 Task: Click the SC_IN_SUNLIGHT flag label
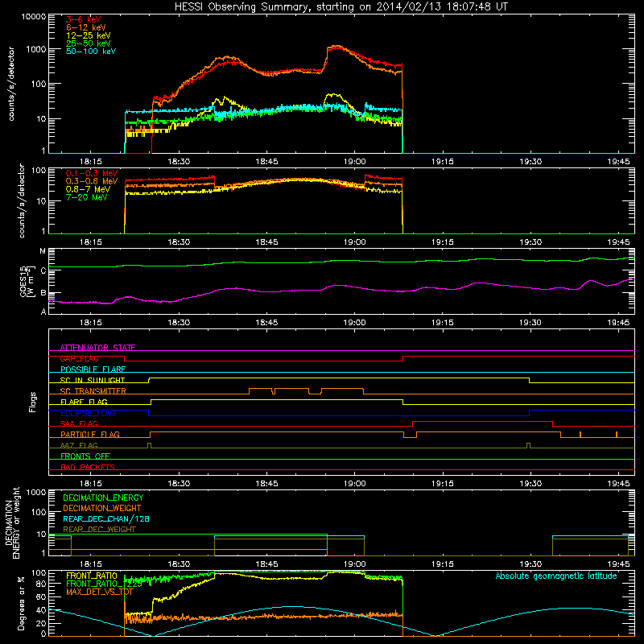93,380
